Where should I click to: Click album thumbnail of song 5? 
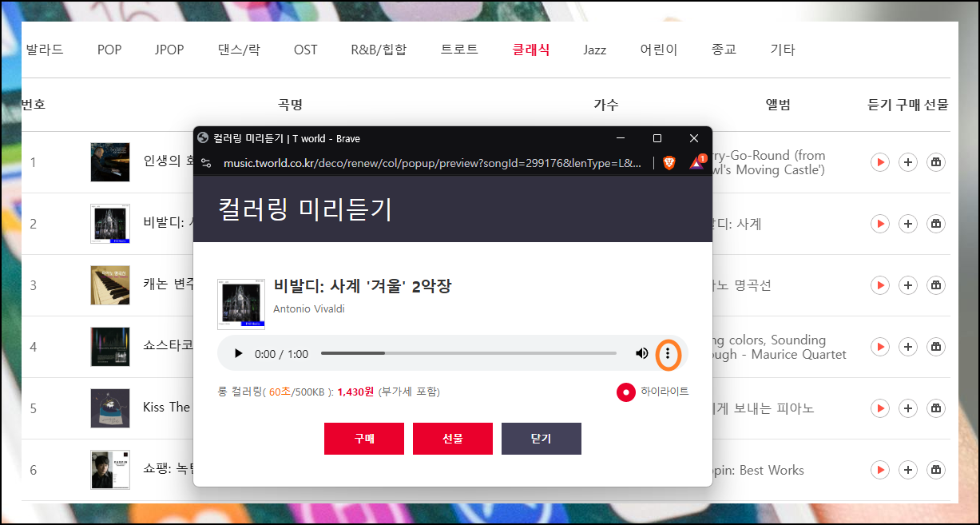tap(110, 408)
